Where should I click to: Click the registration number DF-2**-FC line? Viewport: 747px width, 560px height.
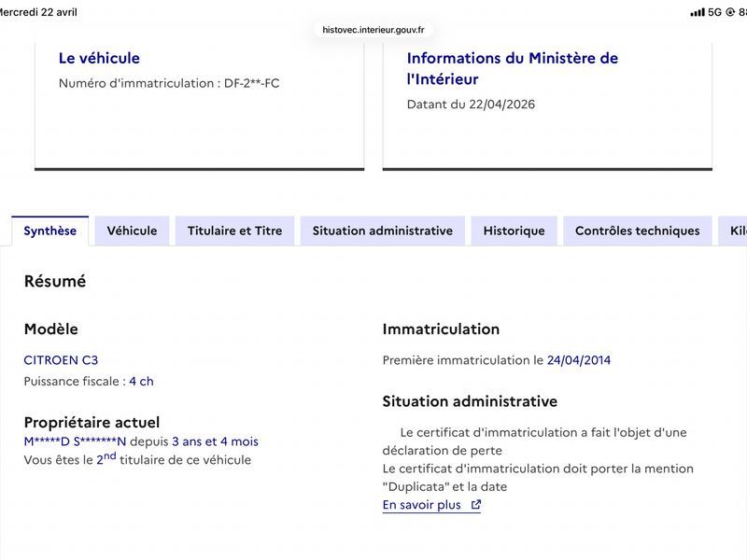click(169, 83)
